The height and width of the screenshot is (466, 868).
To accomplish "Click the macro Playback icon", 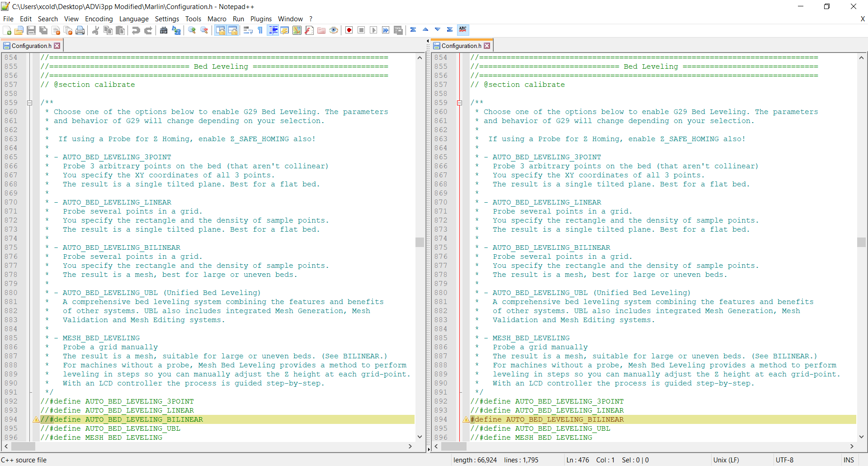I will [x=373, y=30].
